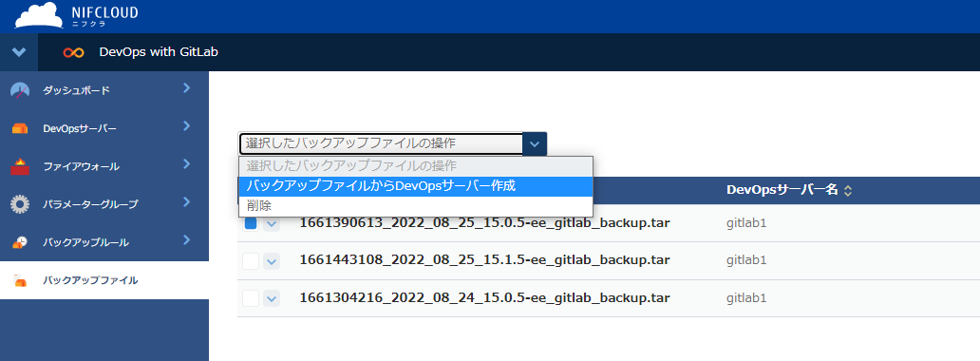Screen dimensions: 980x361
Task: Click 1661304216_2022_08_24_15.0.5-ee_gitlab_backup.tar file name
Action: (485, 297)
